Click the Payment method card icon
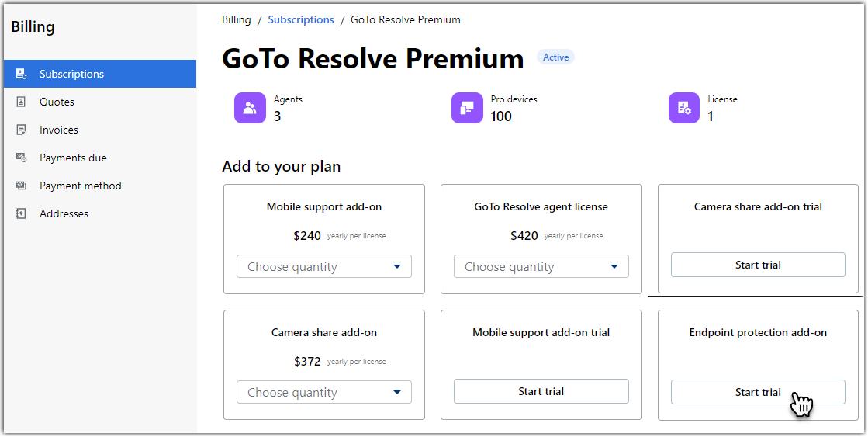Image resolution: width=868 pixels, height=437 pixels. click(21, 186)
